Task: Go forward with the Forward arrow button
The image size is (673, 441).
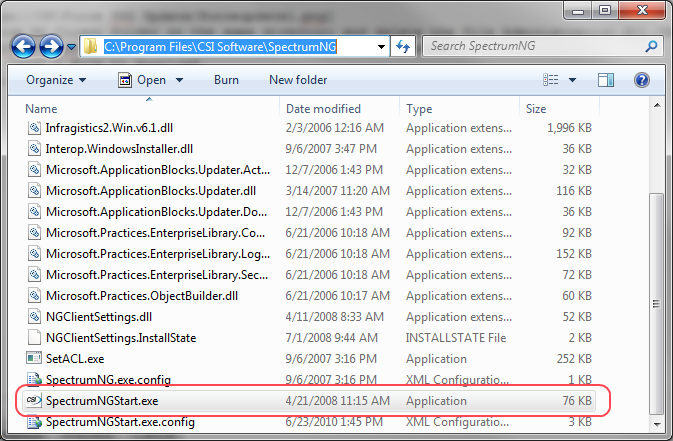Action: 52,46
